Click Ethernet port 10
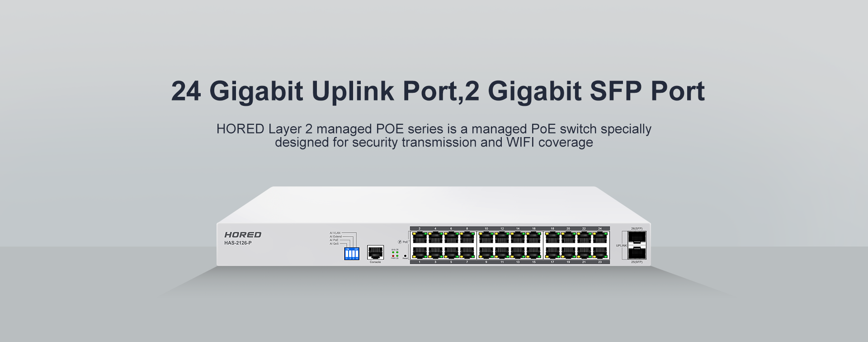 point(486,238)
